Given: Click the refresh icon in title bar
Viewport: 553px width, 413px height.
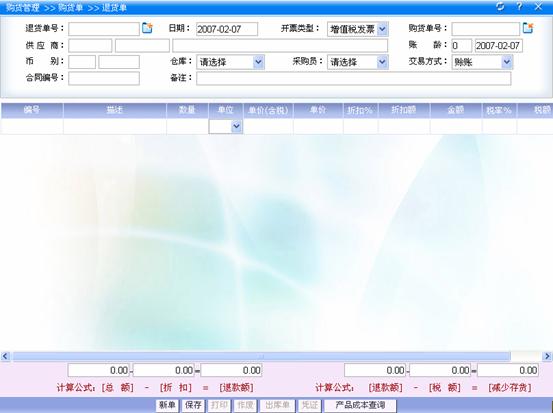Looking at the screenshot, I should coord(500,6).
